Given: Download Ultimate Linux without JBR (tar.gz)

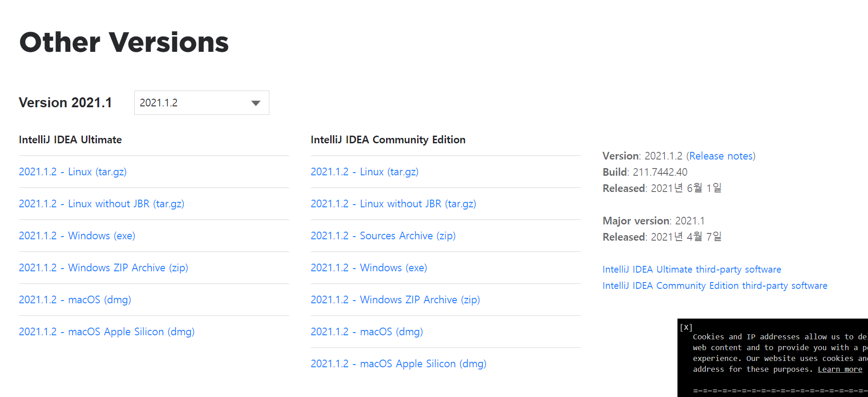Looking at the screenshot, I should [x=102, y=204].
